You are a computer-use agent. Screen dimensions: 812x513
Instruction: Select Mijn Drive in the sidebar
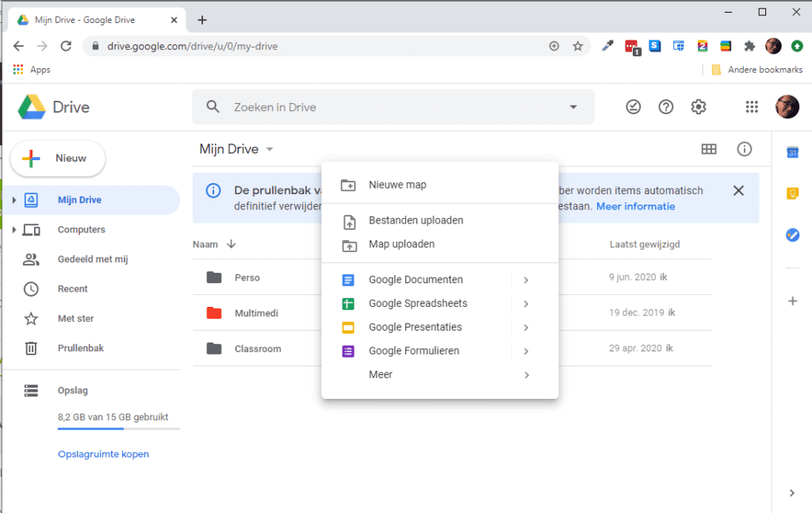pyautogui.click(x=91, y=200)
